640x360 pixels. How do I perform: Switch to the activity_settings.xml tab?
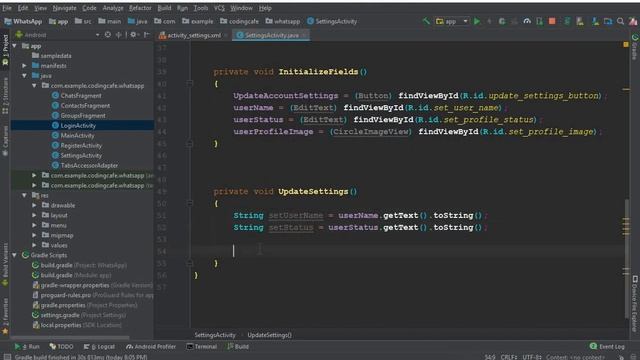[193, 35]
